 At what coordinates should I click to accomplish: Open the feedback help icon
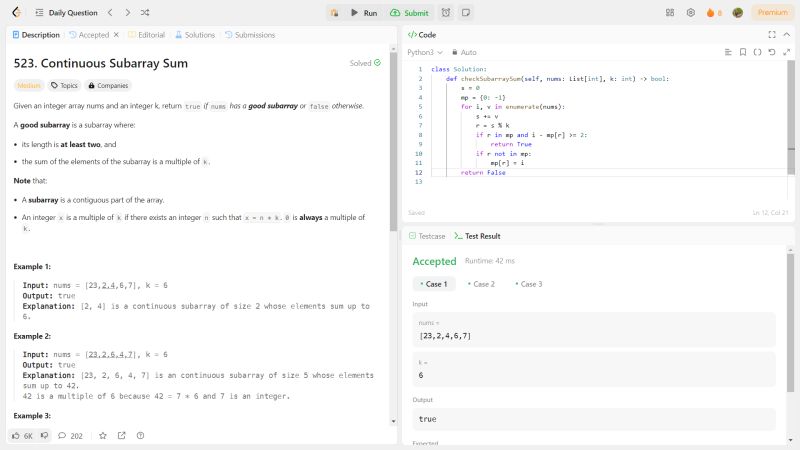click(x=140, y=436)
